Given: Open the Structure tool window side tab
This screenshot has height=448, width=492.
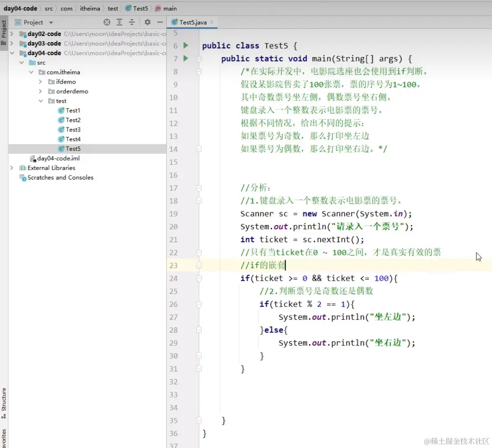Looking at the screenshot, I should coord(4,403).
